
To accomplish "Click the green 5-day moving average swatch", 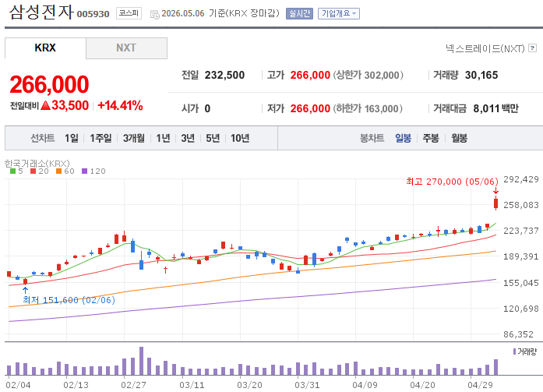I will tap(12, 171).
